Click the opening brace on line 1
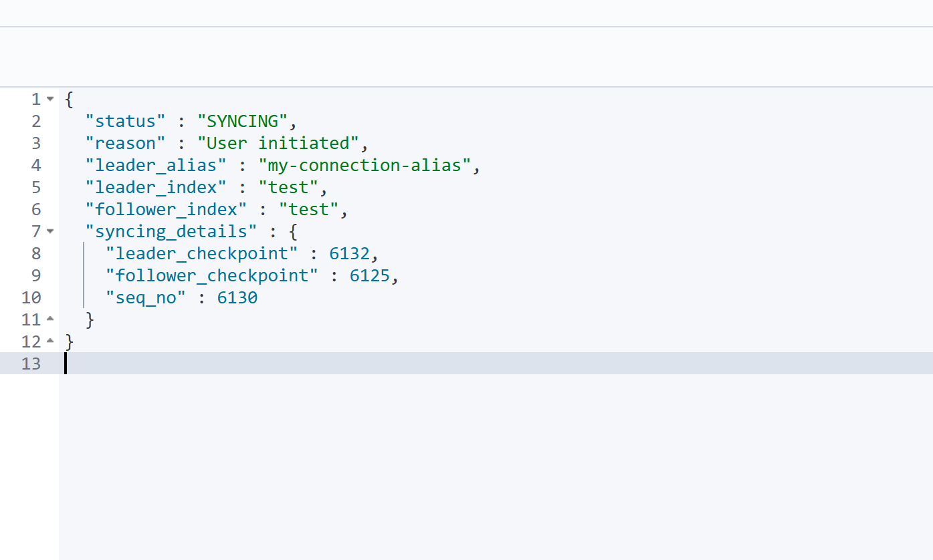 coord(70,99)
